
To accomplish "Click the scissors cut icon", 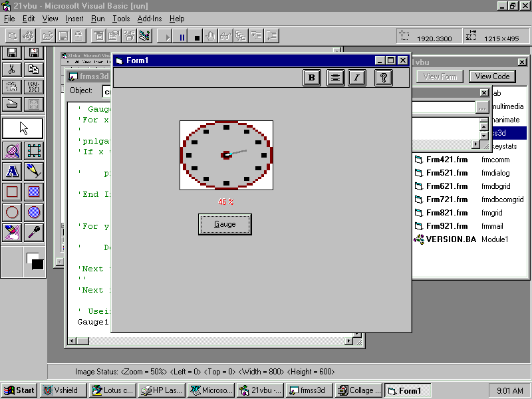I will pyautogui.click(x=12, y=69).
